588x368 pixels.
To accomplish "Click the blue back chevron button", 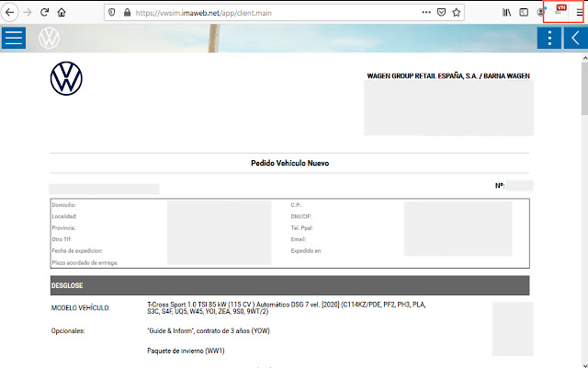I will (576, 38).
